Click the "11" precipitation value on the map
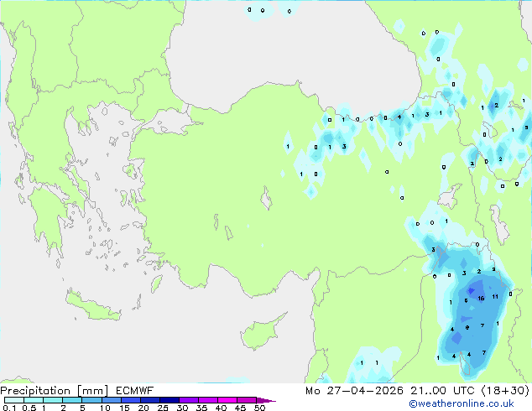This screenshot has width=532, height=411. coord(495,297)
